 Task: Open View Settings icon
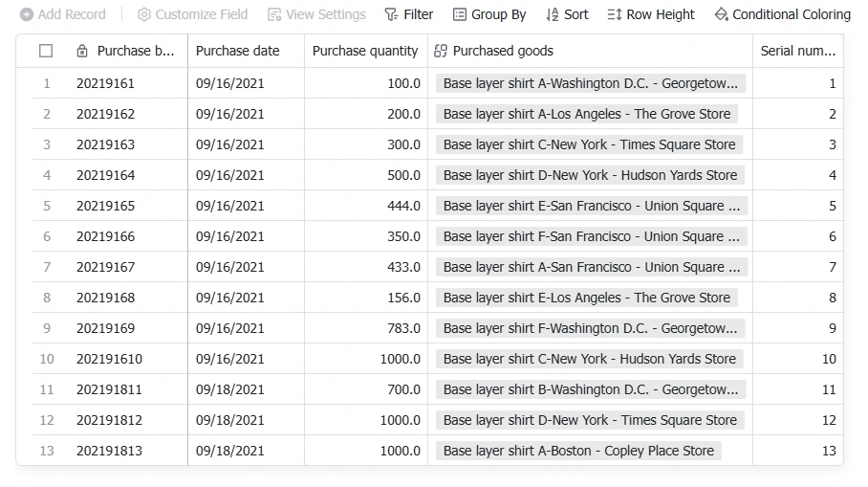pos(274,14)
